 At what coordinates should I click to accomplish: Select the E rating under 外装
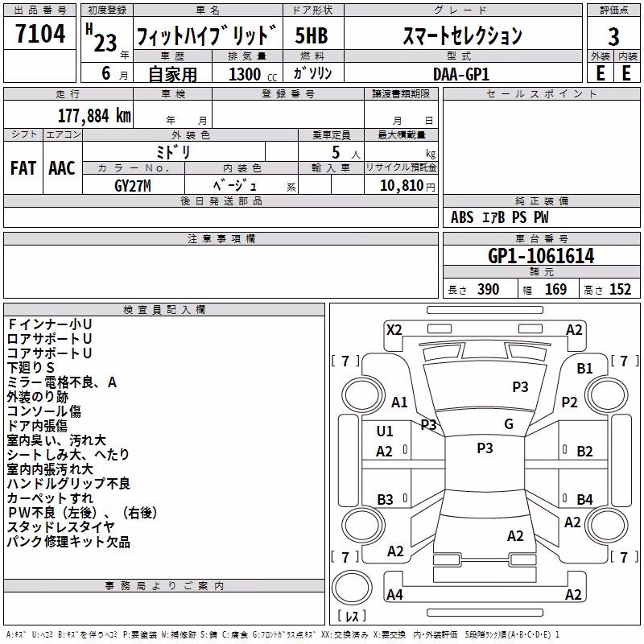[600, 73]
